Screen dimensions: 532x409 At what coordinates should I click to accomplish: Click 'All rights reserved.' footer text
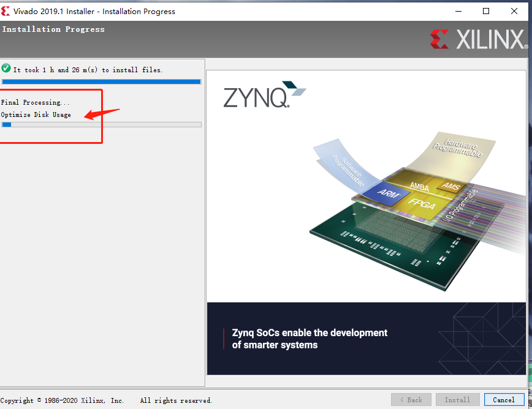176,400
